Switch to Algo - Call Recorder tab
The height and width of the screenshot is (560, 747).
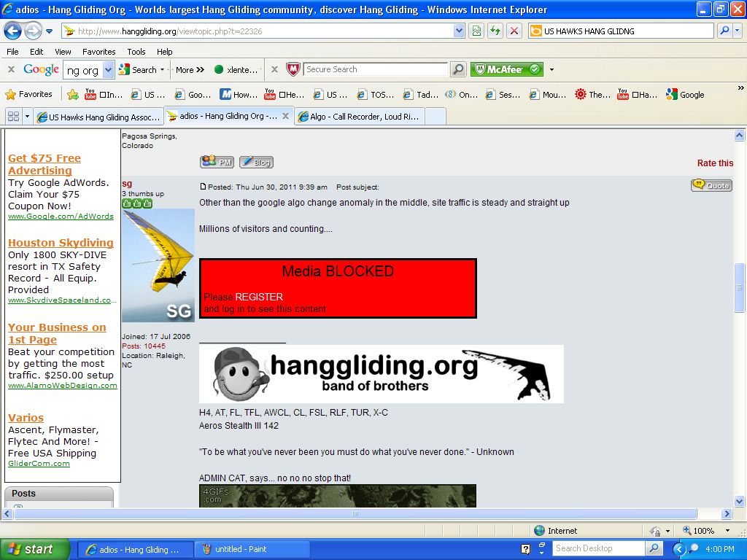tap(359, 117)
